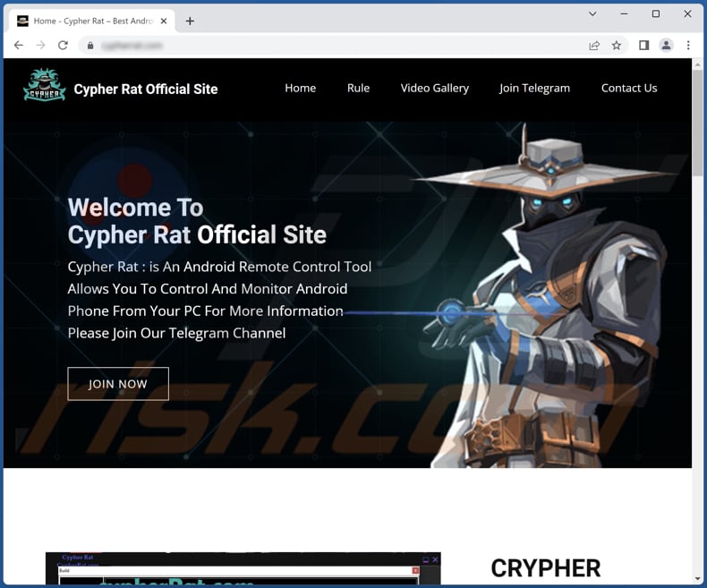Viewport: 707px width, 588px height.
Task: Share this page using the share icon
Action: coord(594,45)
